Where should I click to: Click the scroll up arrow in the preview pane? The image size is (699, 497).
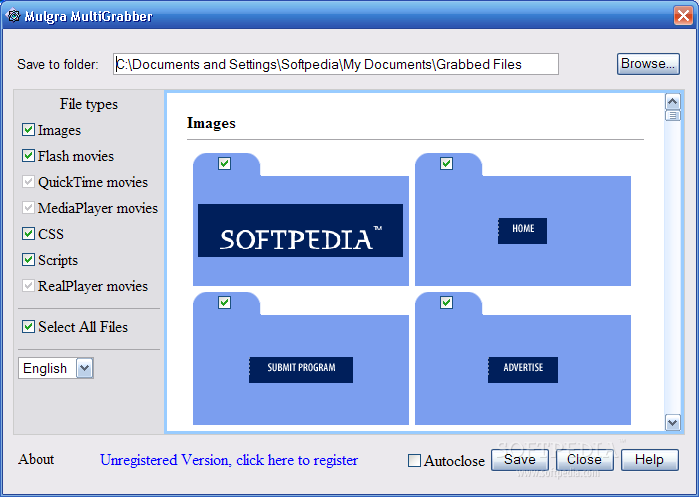[672, 102]
